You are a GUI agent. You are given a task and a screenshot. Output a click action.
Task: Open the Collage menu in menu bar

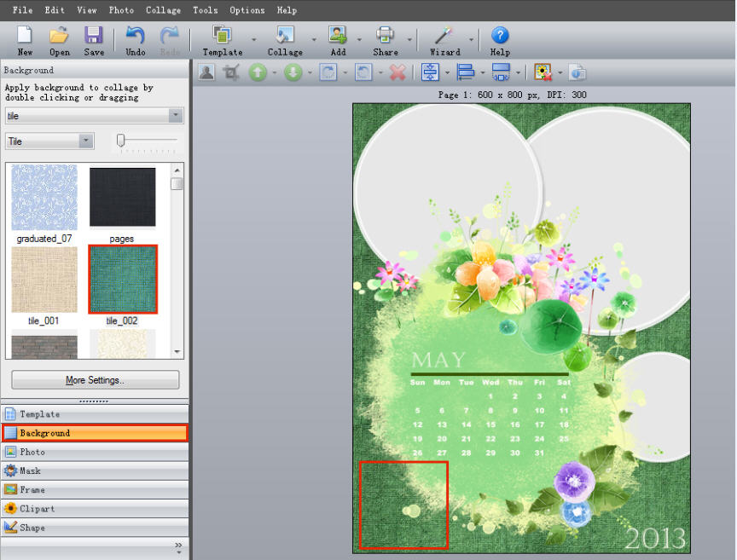163,10
